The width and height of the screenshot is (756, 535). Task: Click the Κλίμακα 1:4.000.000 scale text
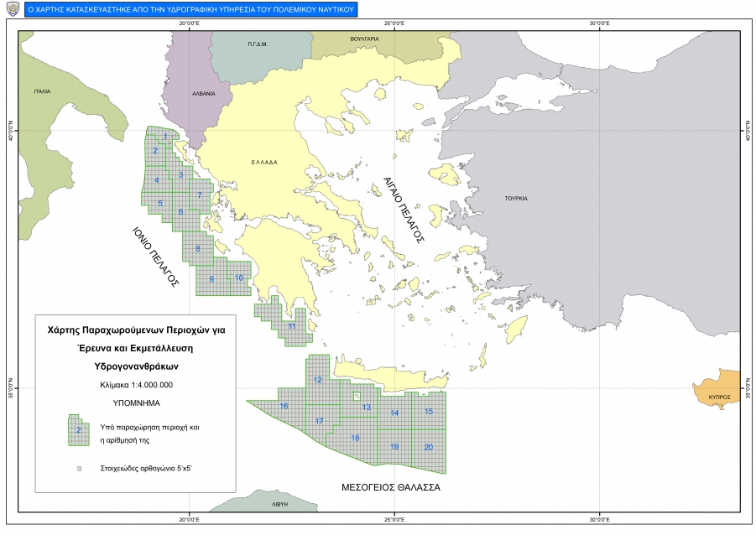[x=136, y=385]
